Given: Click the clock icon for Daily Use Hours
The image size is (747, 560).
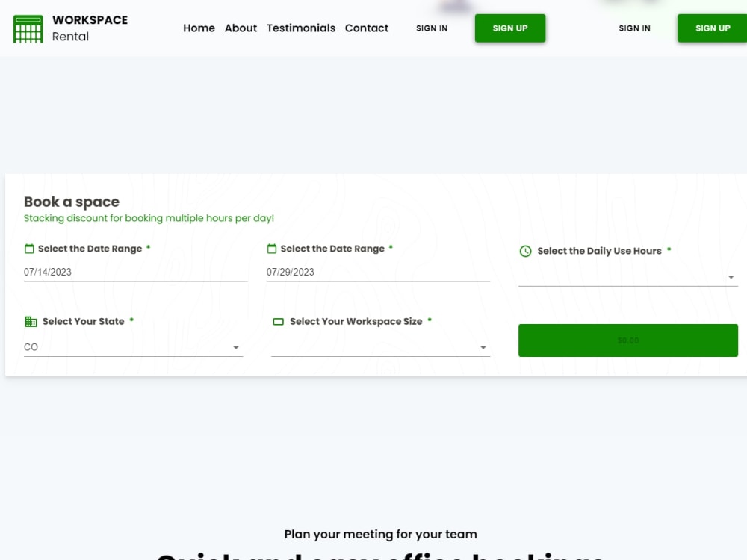Looking at the screenshot, I should [x=525, y=251].
